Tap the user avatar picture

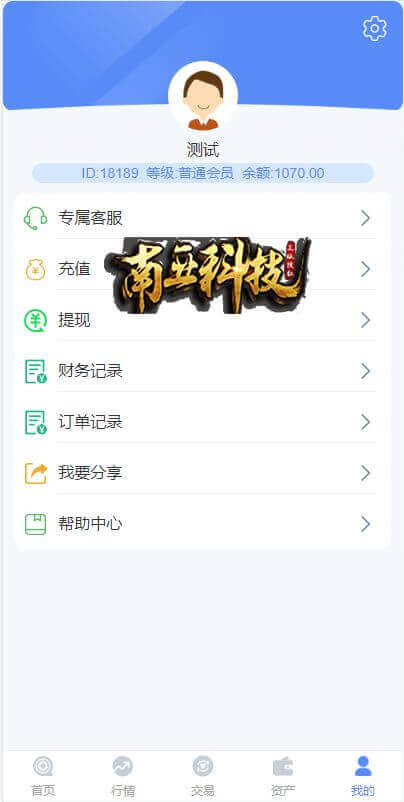tap(203, 97)
